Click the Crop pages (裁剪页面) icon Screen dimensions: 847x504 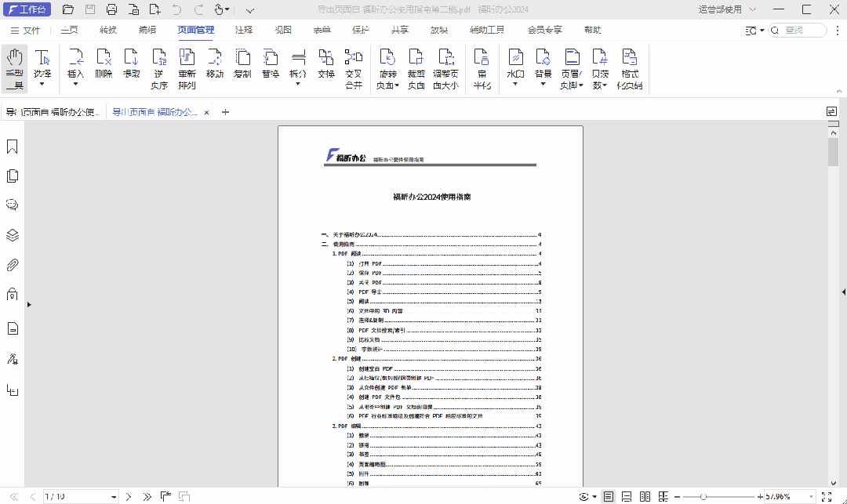click(x=416, y=67)
